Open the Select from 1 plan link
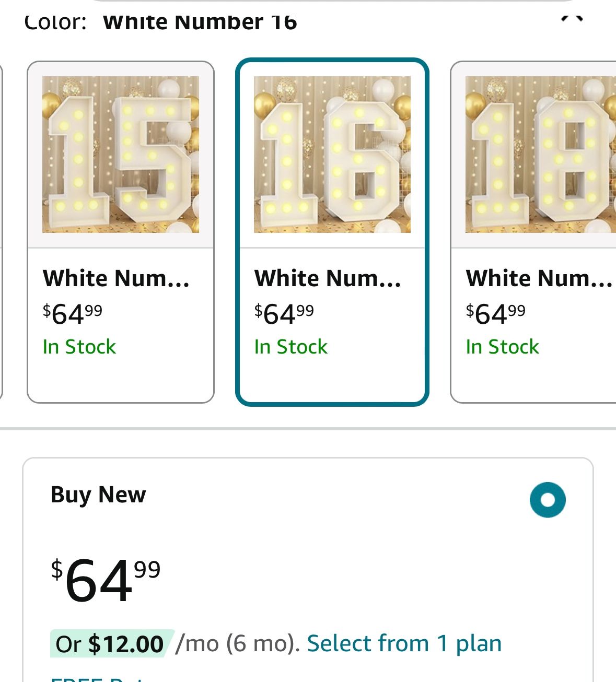 tap(404, 643)
